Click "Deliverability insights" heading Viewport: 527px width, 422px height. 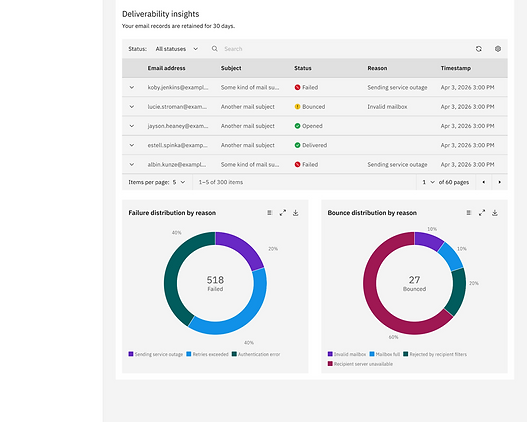tap(160, 14)
